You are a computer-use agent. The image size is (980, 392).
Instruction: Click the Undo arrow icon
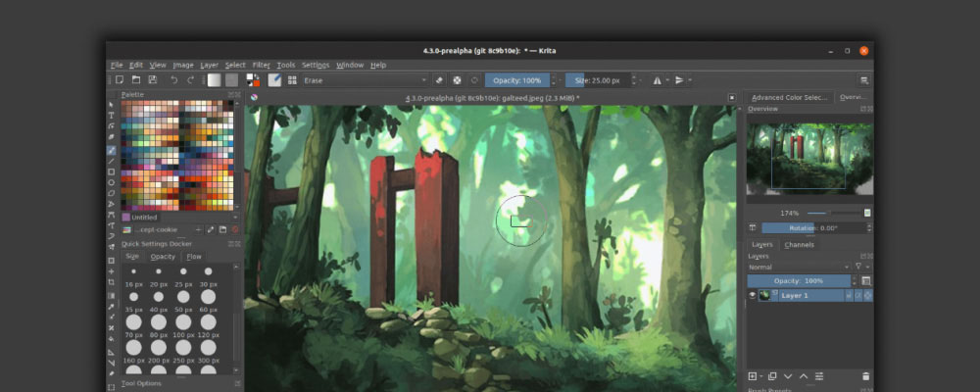(x=174, y=79)
